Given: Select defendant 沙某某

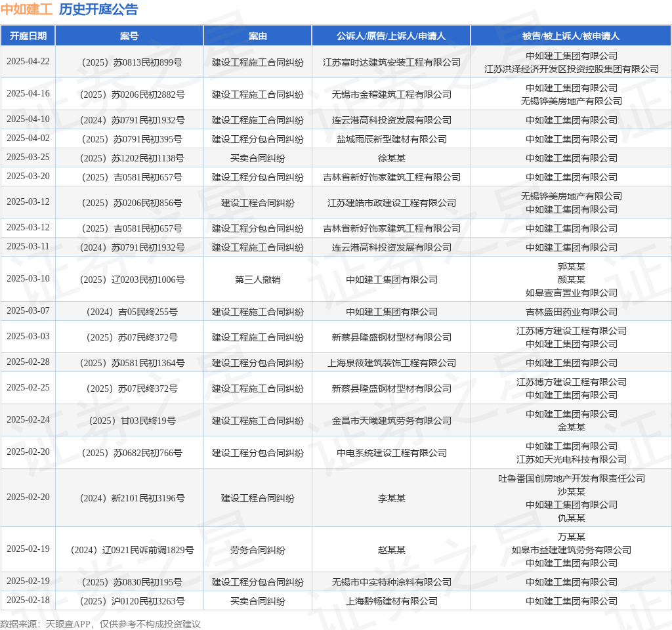Looking at the screenshot, I should 572,492.
